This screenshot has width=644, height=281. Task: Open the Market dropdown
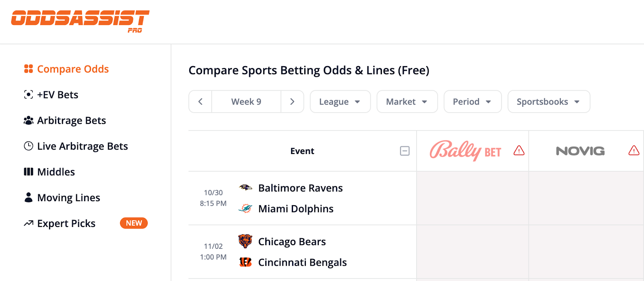(x=407, y=102)
